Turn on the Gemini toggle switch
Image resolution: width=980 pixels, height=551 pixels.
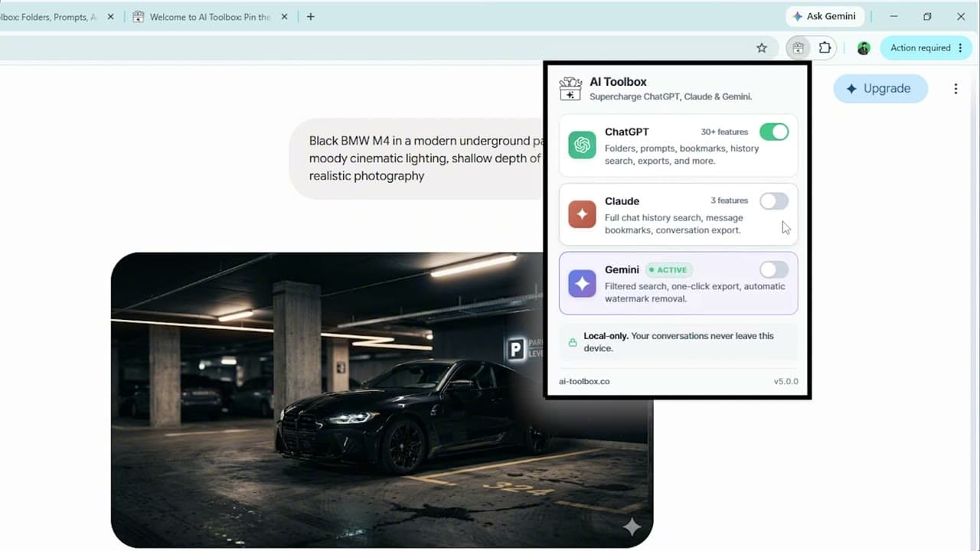pos(774,269)
